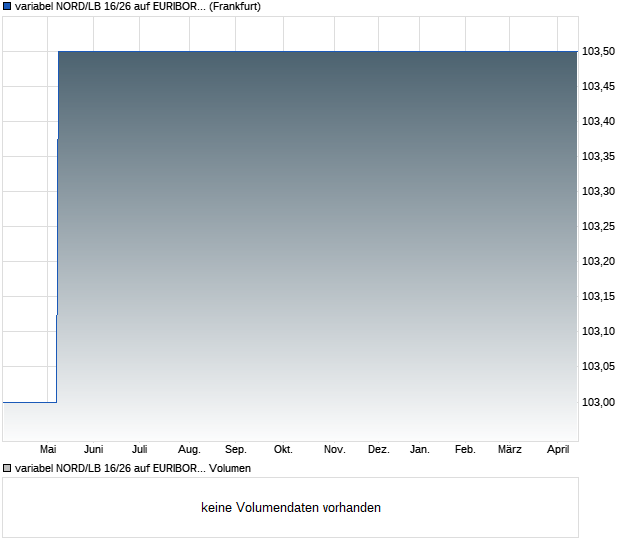Image resolution: width=620 pixels, height=546 pixels.
Task: Click the April month marker
Action: click(558, 450)
